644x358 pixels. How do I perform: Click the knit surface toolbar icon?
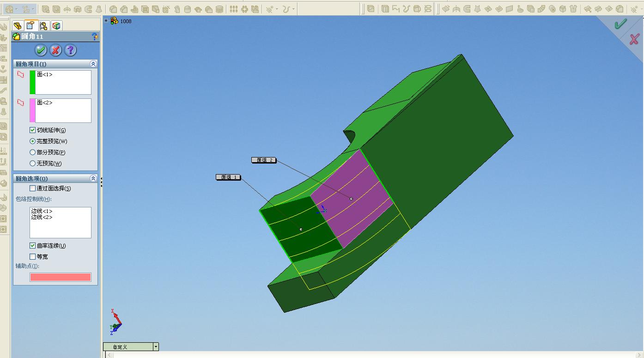pyautogui.click(x=573, y=9)
